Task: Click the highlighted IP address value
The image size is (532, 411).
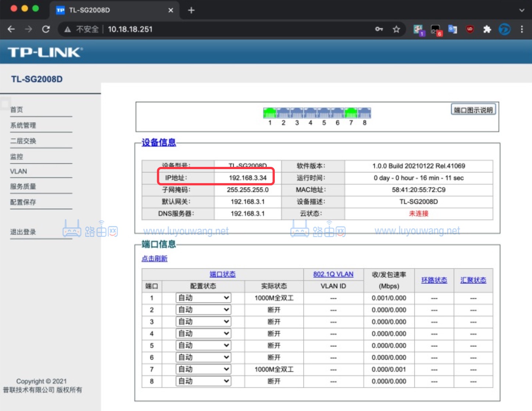Action: coord(247,178)
